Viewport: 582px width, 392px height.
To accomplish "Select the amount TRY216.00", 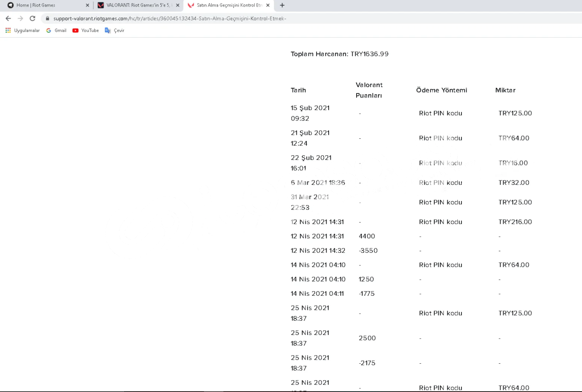I will pyautogui.click(x=515, y=222).
